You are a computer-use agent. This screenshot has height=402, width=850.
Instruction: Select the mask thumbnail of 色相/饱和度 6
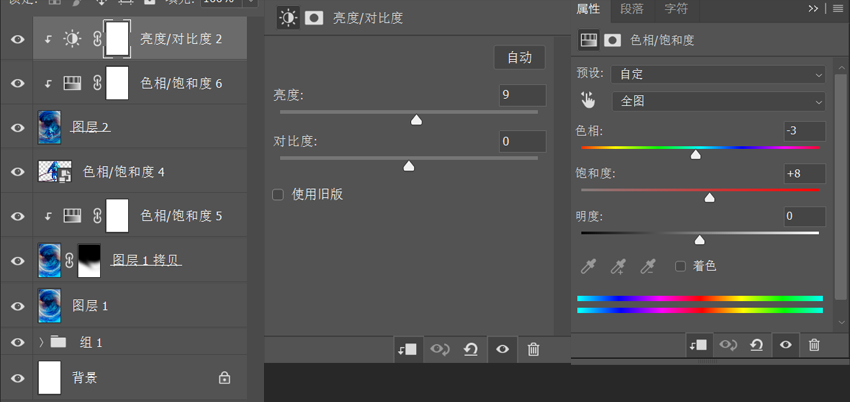tap(117, 83)
